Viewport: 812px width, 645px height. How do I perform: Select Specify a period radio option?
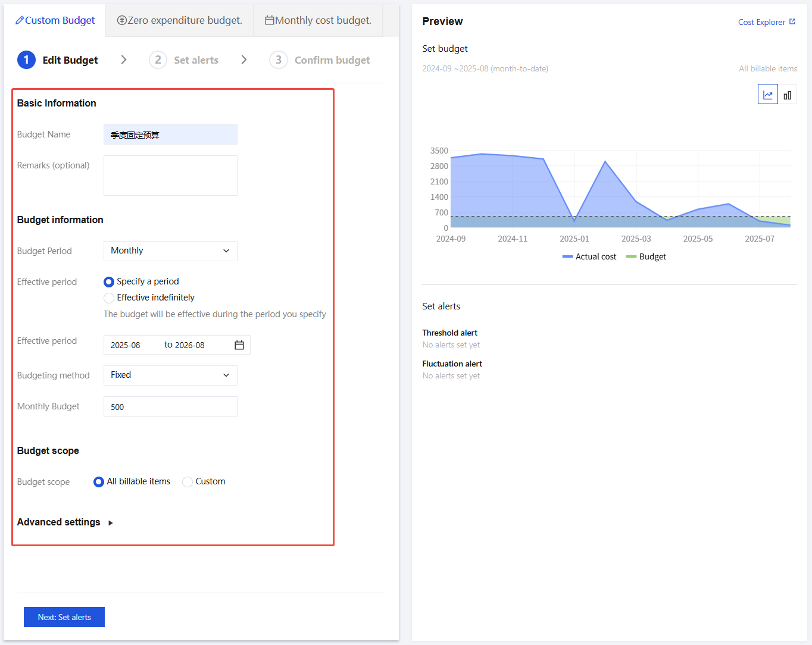(x=109, y=282)
